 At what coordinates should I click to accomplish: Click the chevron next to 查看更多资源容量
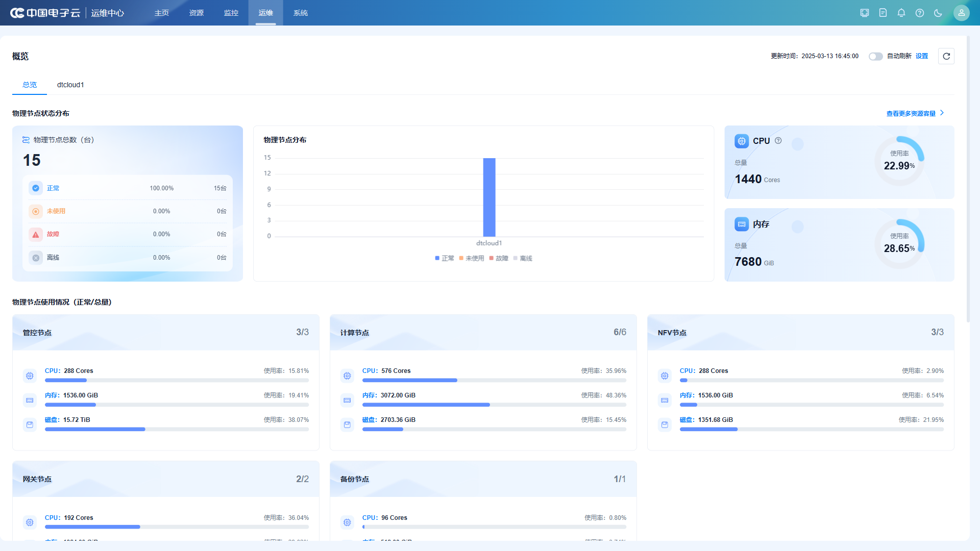(942, 113)
